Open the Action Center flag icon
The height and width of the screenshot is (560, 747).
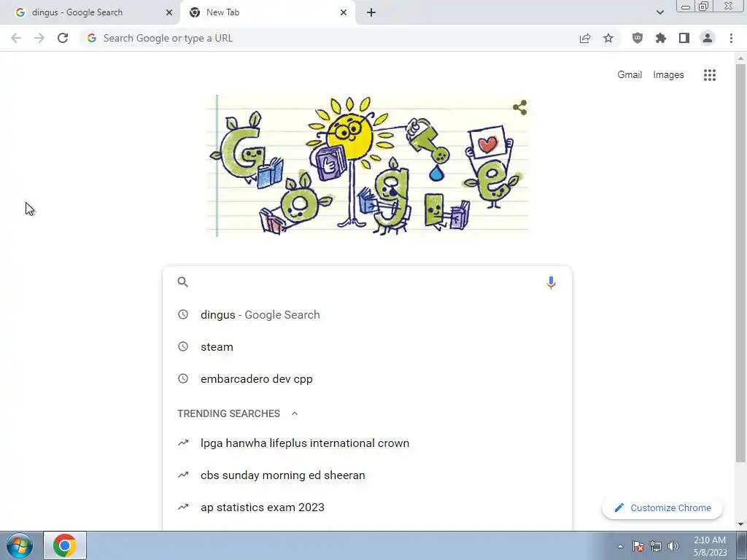(x=638, y=546)
